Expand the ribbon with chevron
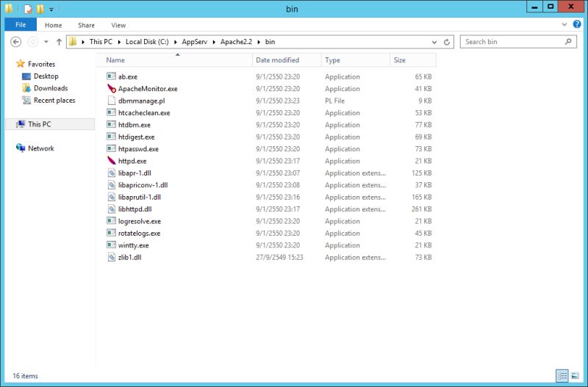This screenshot has width=588, height=387. 564,24
